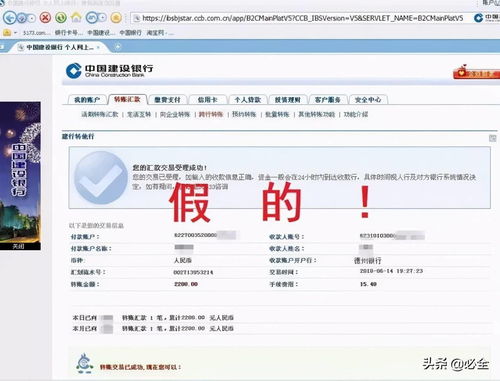Screen dimensions: 500x381
Task: Open the 中国建设 bookmark
Action: 101,33
